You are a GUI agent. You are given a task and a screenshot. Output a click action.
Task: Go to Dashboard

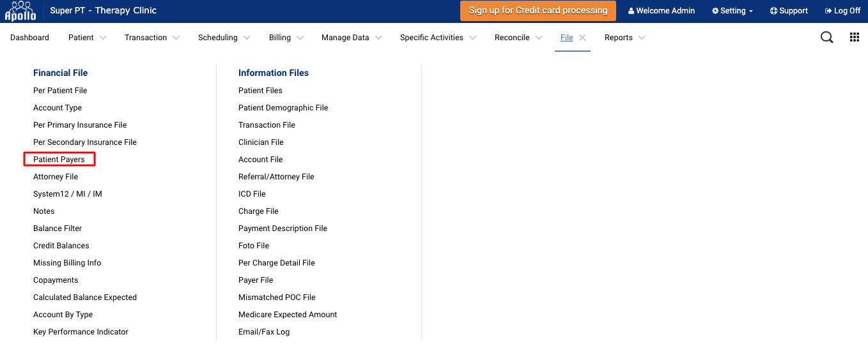29,38
